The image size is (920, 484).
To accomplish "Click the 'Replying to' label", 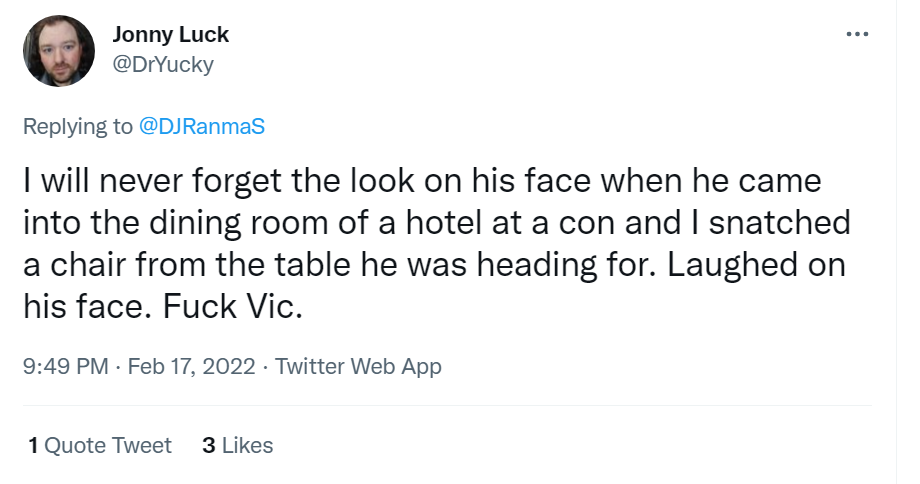I will click(x=78, y=126).
